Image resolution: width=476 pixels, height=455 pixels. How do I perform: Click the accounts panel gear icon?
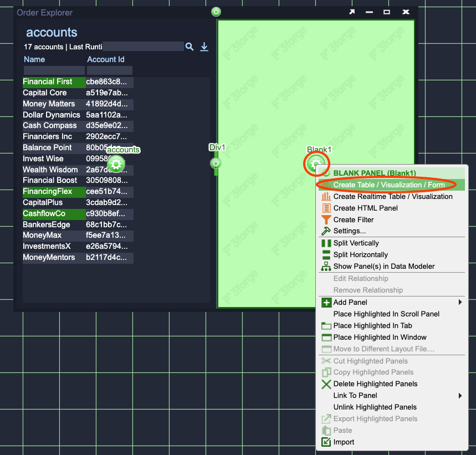116,163
